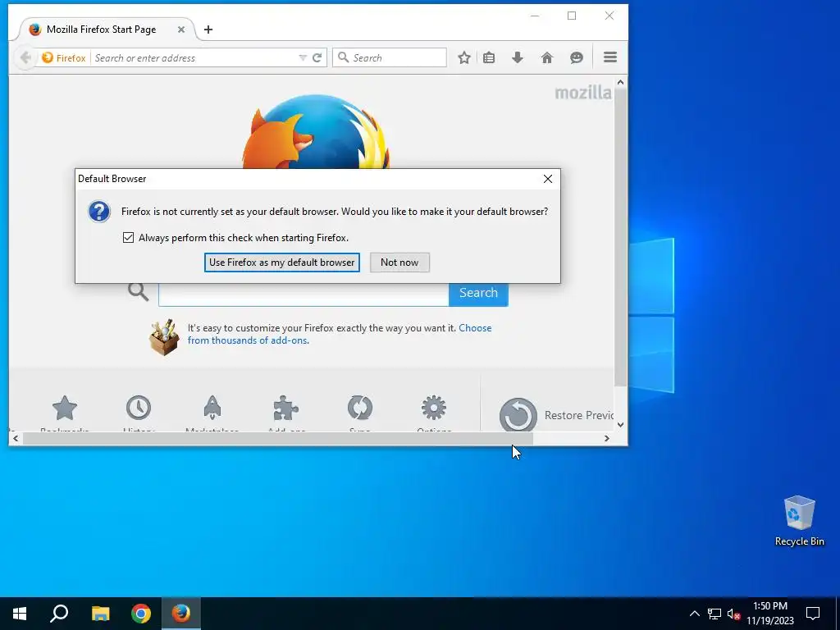840x630 pixels.
Task: Reload the current page
Action: click(x=317, y=58)
